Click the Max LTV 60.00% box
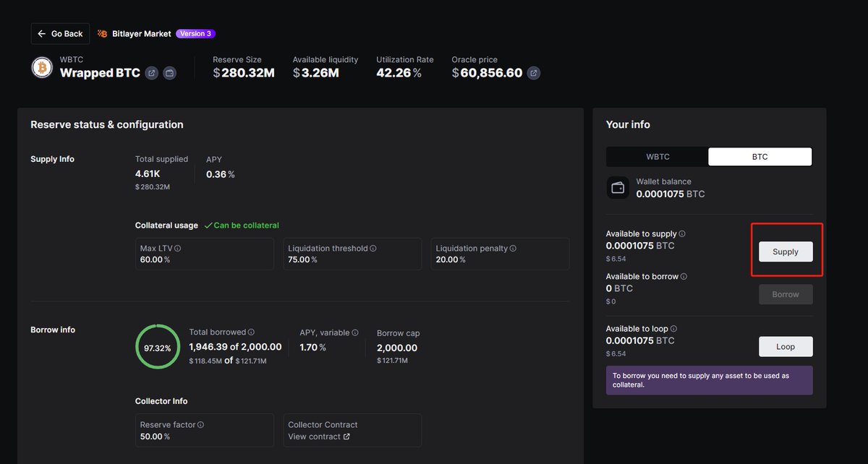Screen dimensions: 868x464 205,254
